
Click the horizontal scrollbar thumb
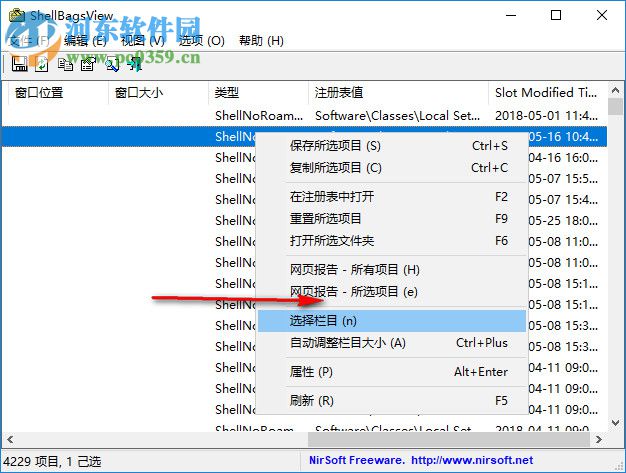point(449,440)
